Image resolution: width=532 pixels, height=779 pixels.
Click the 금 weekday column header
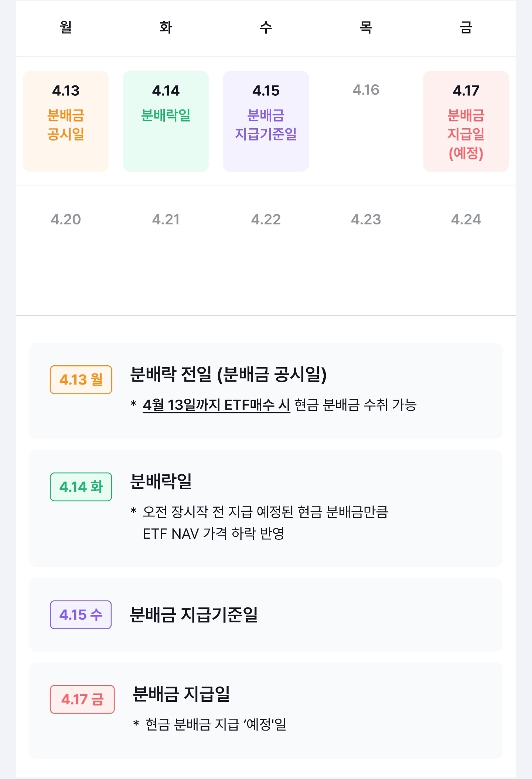pyautogui.click(x=466, y=27)
